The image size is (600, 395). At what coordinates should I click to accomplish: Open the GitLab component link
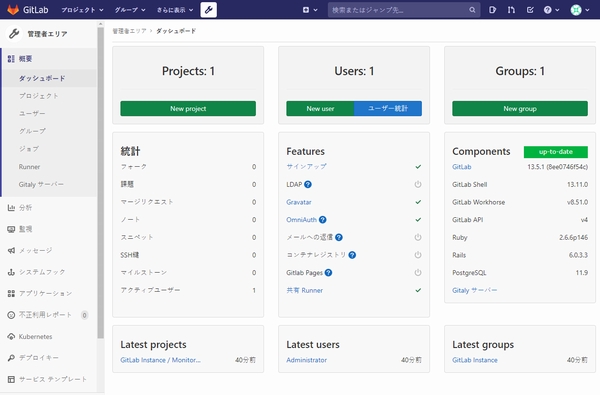(462, 167)
